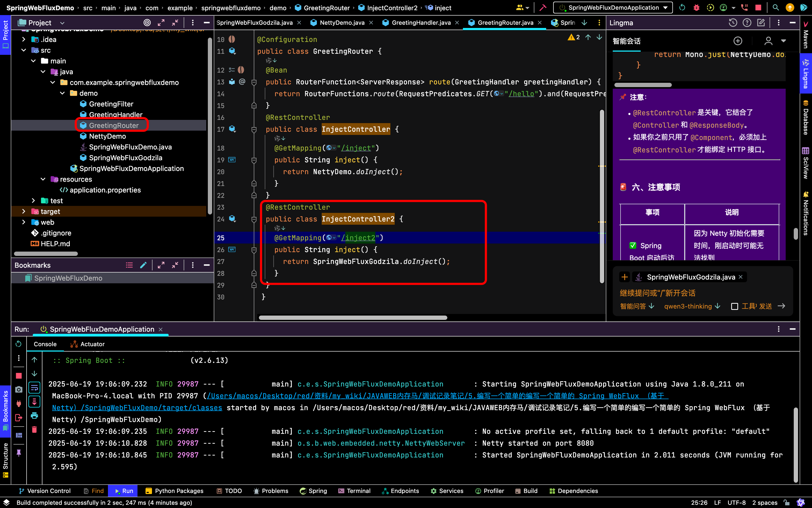Expand the .idea folder
812x508 pixels.
pos(23,39)
